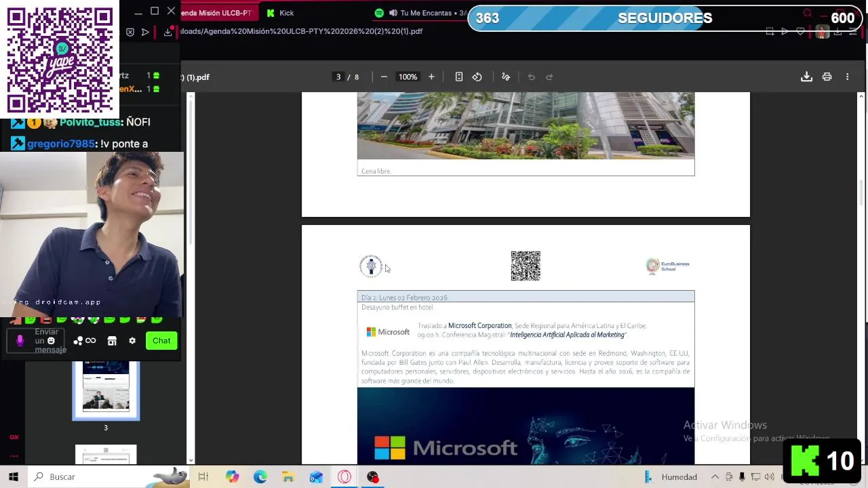Open Microsoft Edge from the taskbar
Image resolution: width=868 pixels, height=488 pixels.
point(260,477)
